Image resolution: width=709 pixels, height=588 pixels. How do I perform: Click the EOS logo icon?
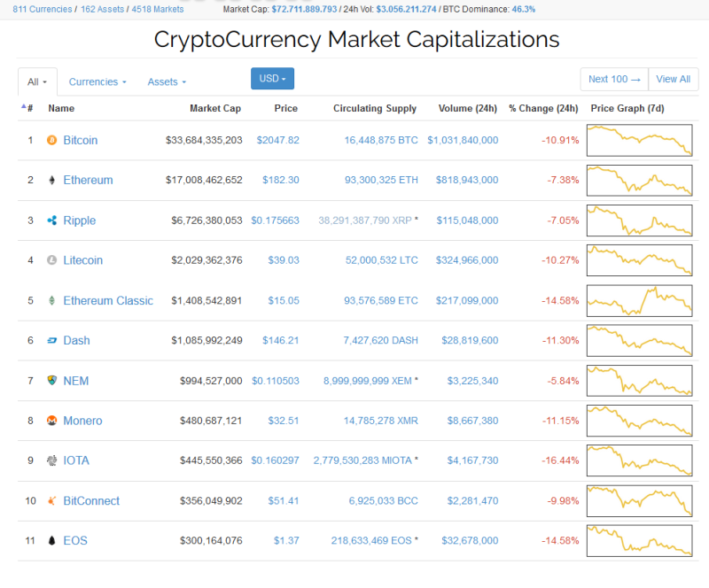pyautogui.click(x=51, y=541)
